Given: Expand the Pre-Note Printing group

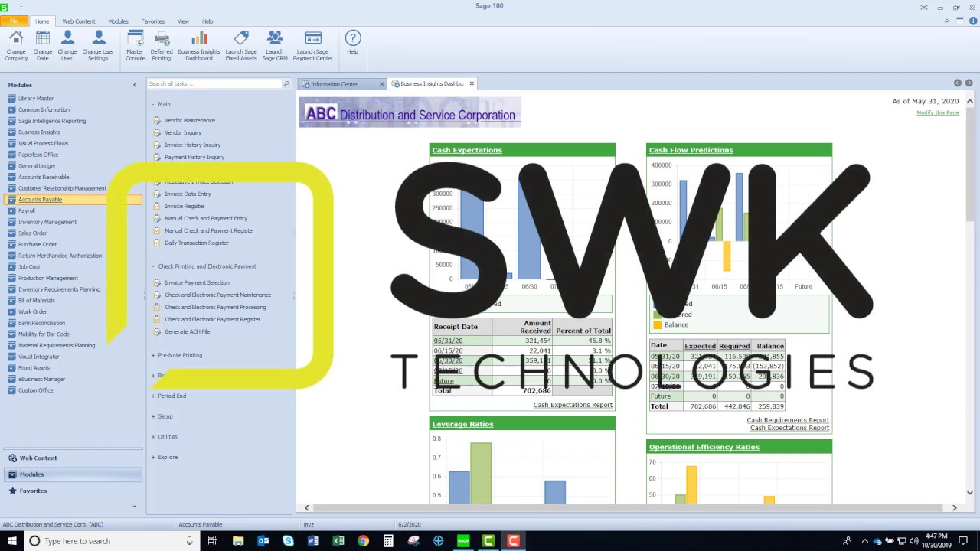Looking at the screenshot, I should 153,355.
